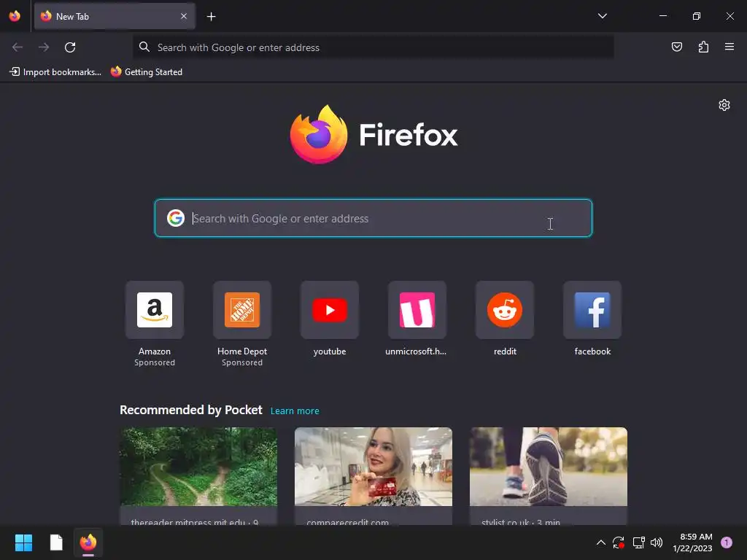This screenshot has width=747, height=560.
Task: Expand the list all tabs chevron
Action: click(602, 16)
